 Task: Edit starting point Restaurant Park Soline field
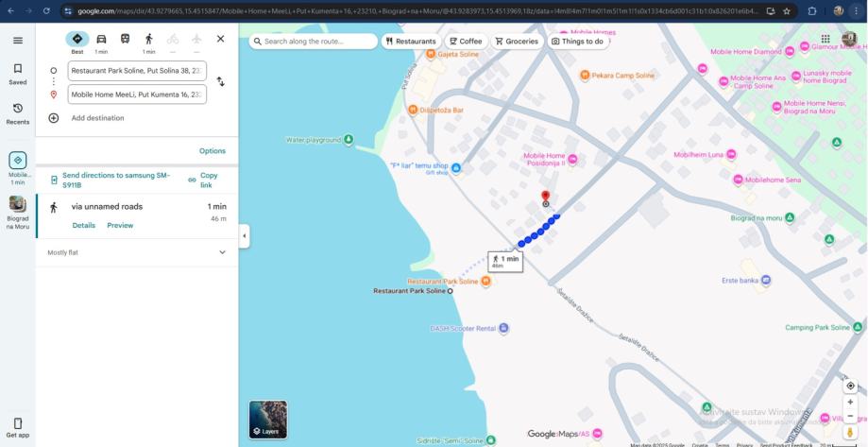tap(137, 71)
